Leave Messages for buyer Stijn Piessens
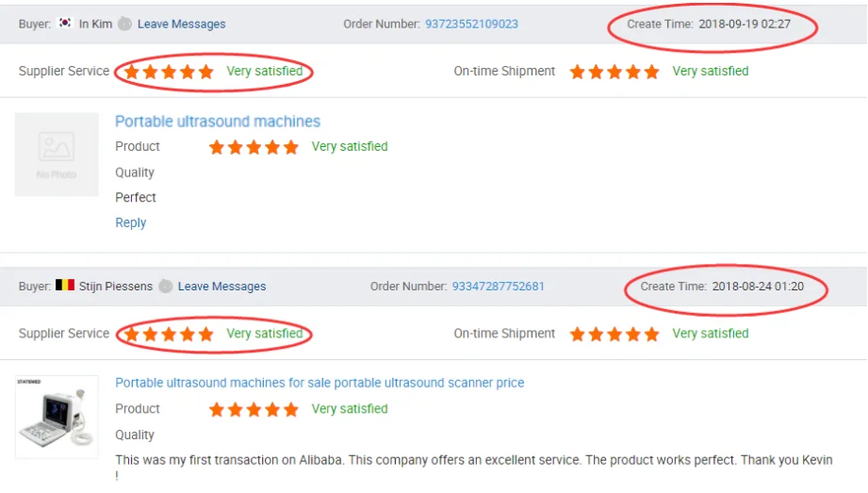 click(221, 286)
